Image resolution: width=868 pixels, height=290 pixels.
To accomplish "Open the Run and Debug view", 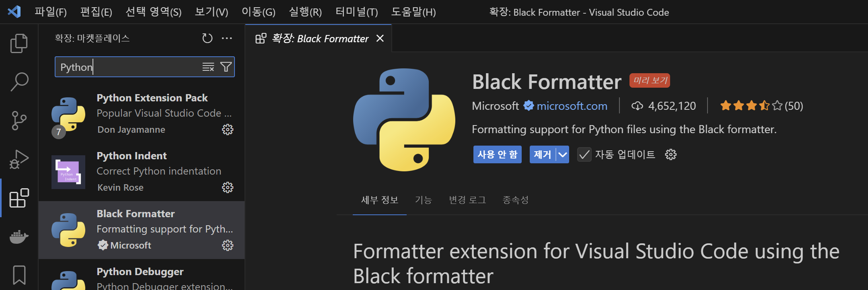I will pos(19,159).
